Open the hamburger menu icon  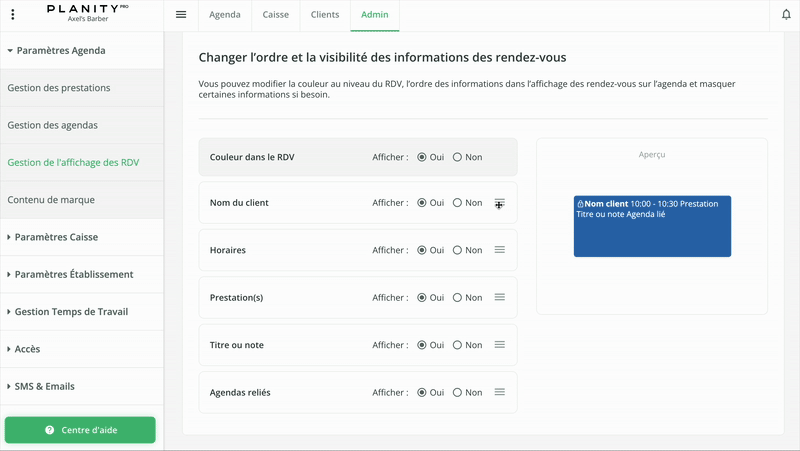181,15
